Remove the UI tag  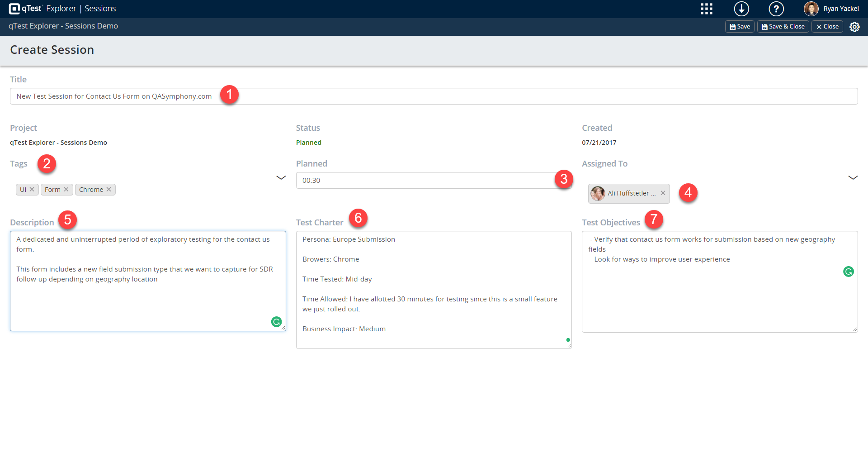pos(32,190)
